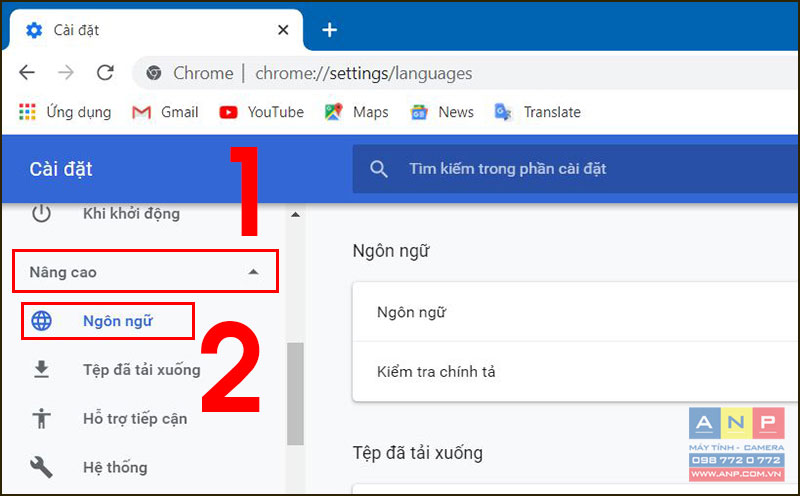800x496 pixels.
Task: Focus the Tìm kiếm trong phần cài đặt field
Action: [576, 169]
